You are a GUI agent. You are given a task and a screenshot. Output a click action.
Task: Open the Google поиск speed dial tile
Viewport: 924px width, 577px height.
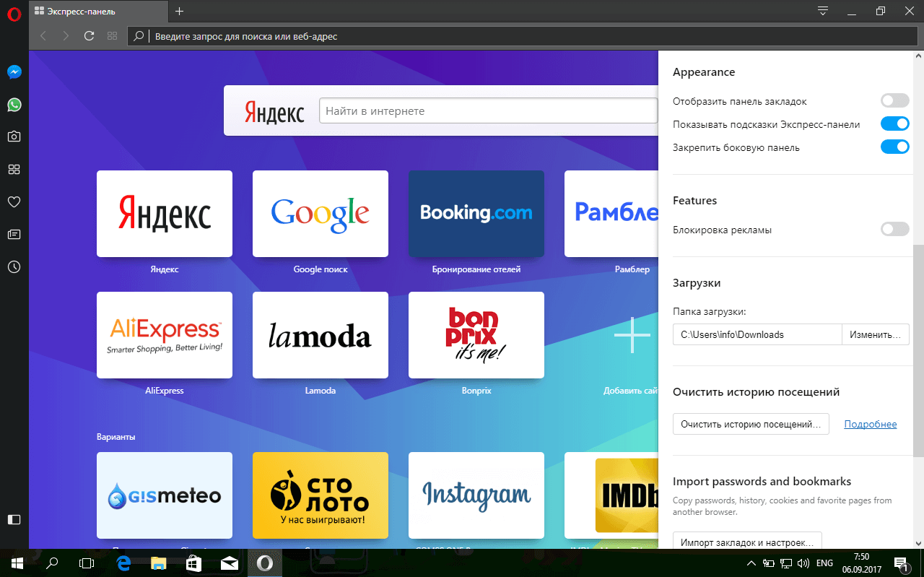click(x=320, y=214)
